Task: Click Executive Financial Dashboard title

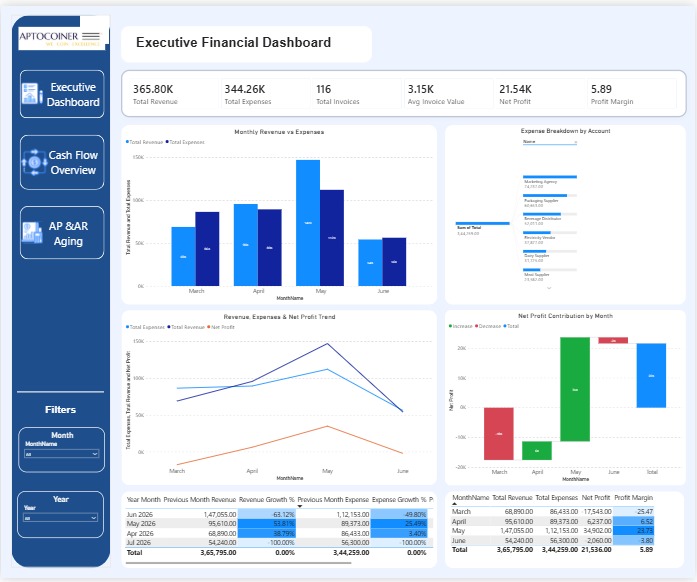Action: point(233,43)
